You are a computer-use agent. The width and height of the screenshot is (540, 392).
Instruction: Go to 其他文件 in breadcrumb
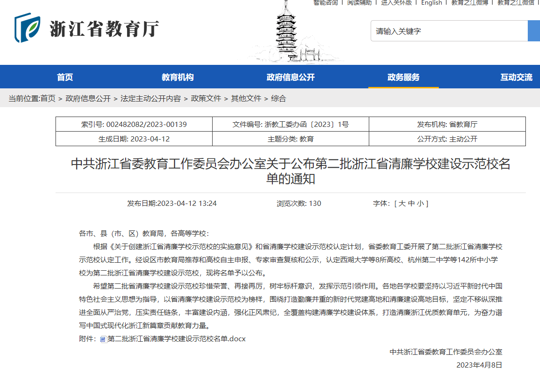click(246, 98)
